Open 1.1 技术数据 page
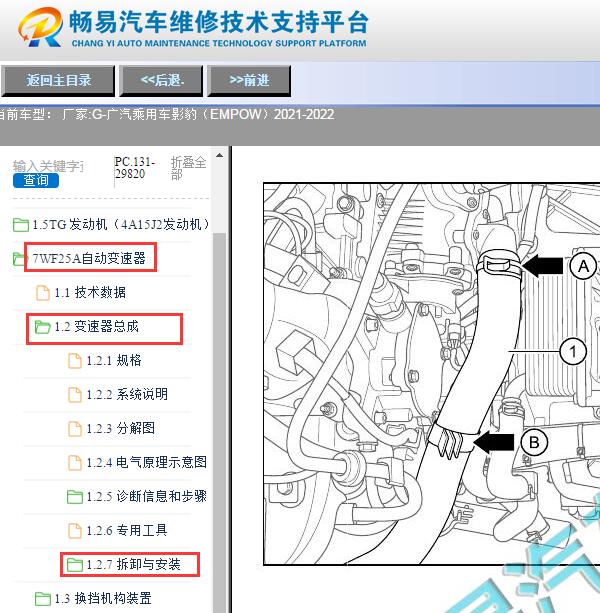 tap(90, 292)
